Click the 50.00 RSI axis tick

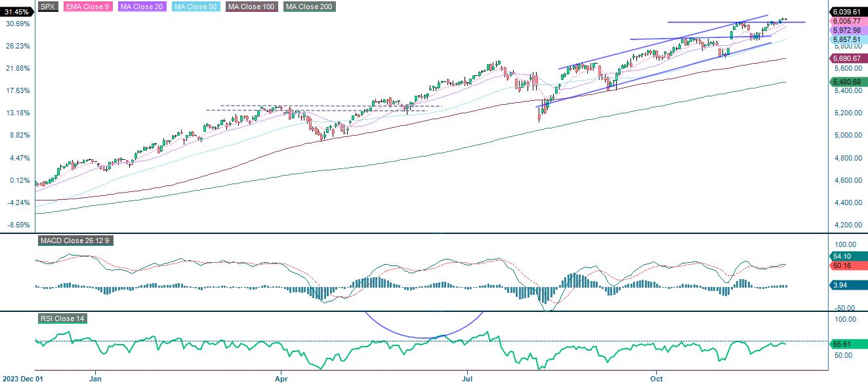click(844, 355)
